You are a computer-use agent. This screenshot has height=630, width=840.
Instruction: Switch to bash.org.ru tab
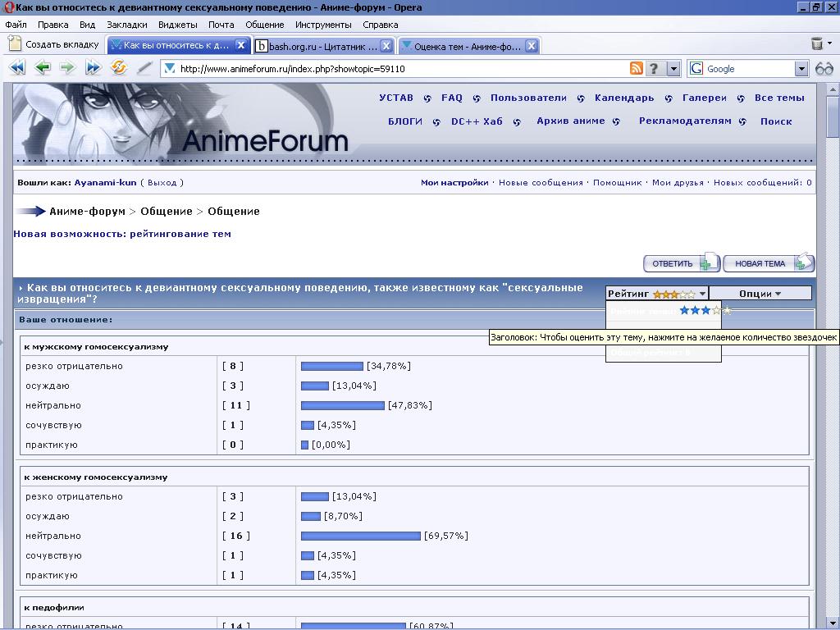[323, 46]
